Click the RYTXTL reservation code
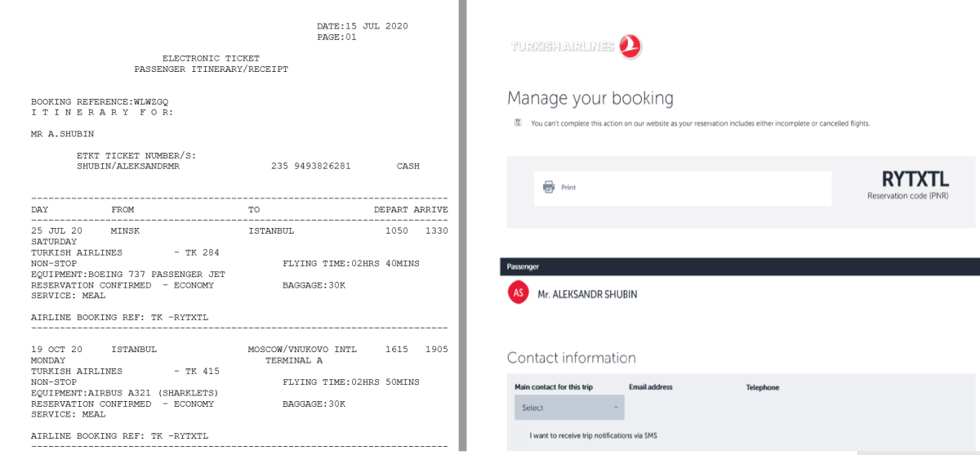The height and width of the screenshot is (455, 980). (x=915, y=180)
